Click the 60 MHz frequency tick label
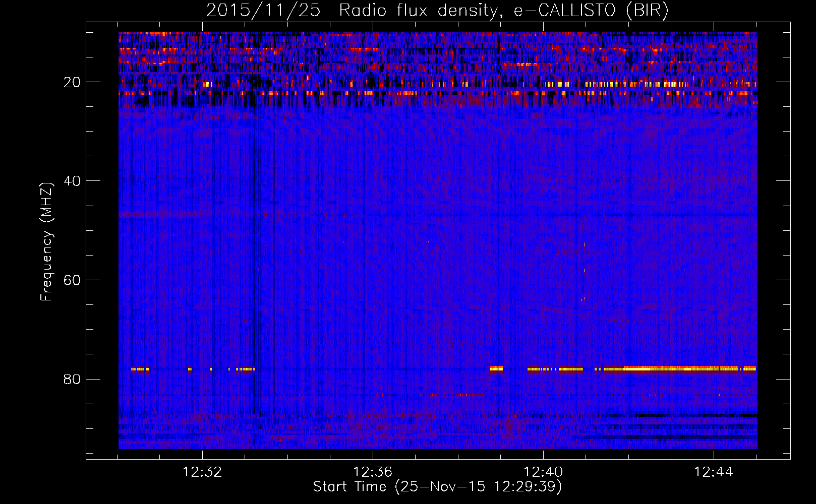Screen dimensions: 816x504 coord(72,280)
